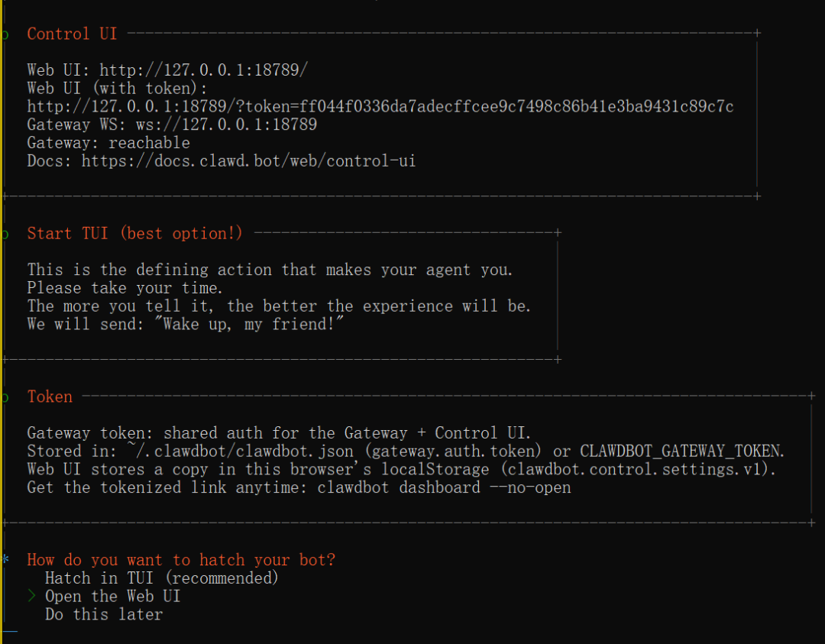Click the asterisk marker before hatch question

pos(5,560)
